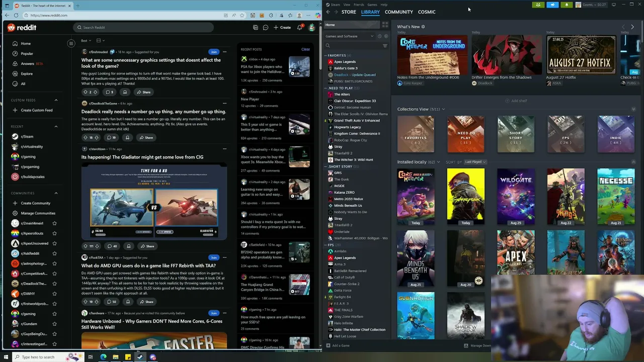Click the Reddit Advertise icon in header

coord(256,27)
